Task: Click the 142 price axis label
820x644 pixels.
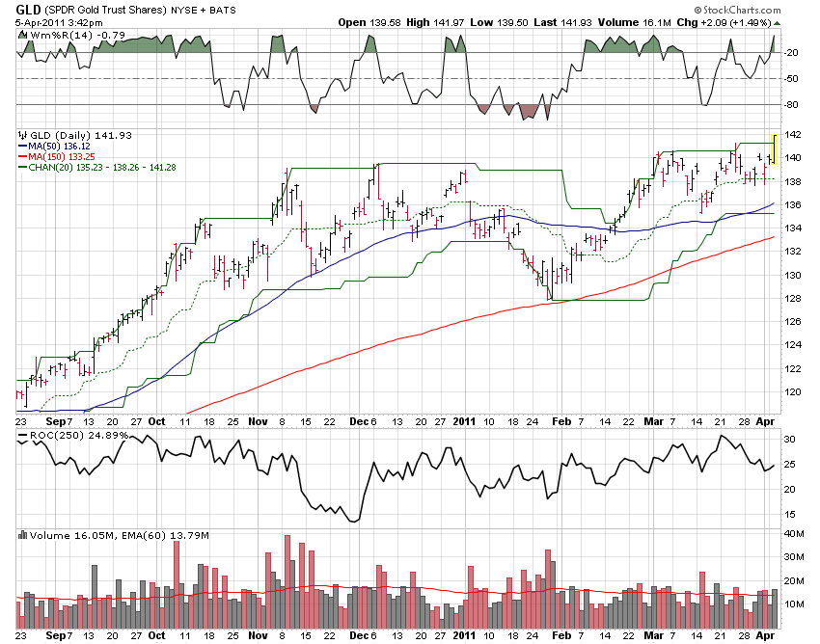Action: click(x=793, y=134)
